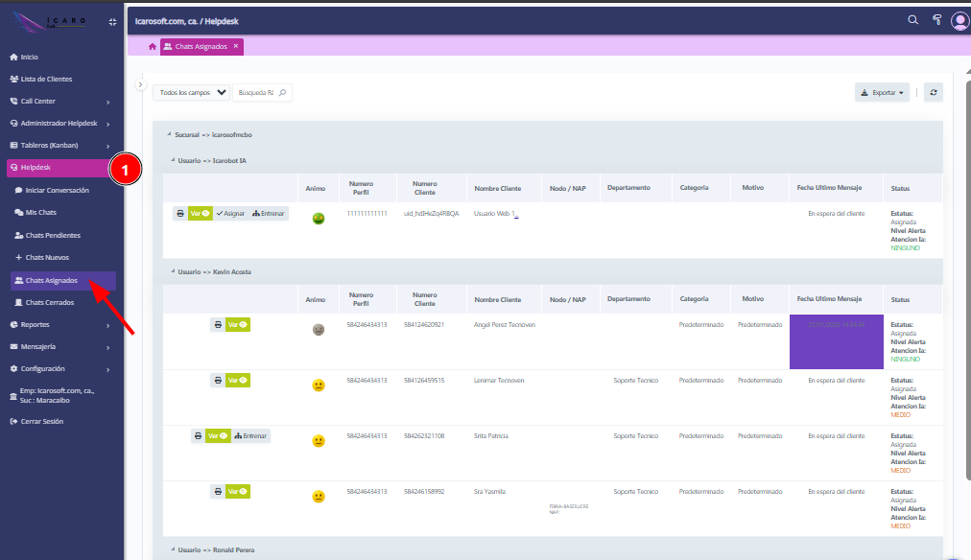Click the Búsqueda search input field

[x=255, y=93]
